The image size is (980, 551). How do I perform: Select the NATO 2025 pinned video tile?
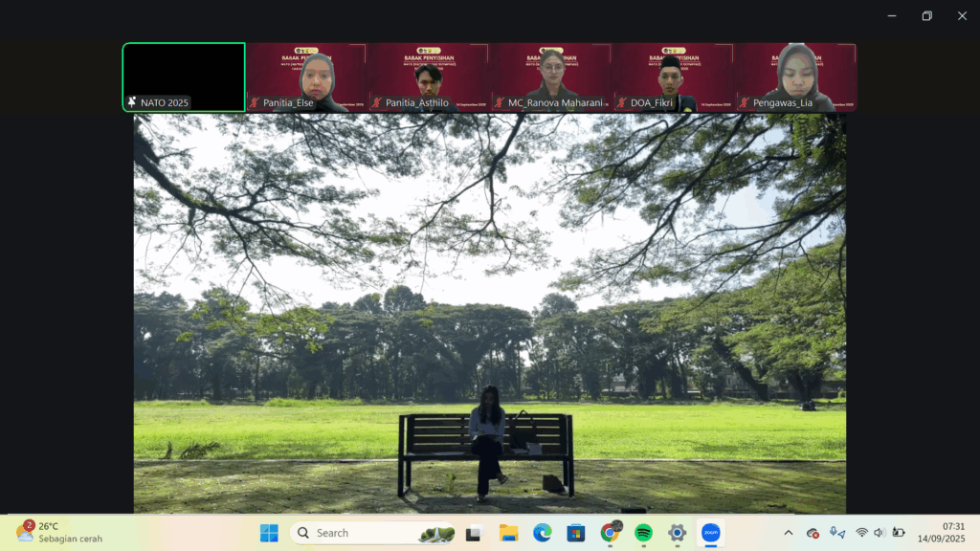click(x=184, y=77)
